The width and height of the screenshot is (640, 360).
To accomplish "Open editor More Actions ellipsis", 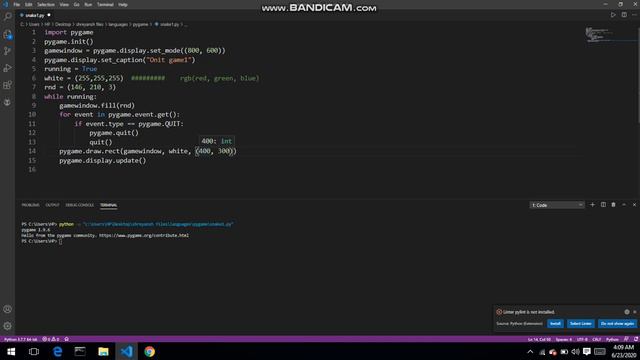I will [634, 15].
